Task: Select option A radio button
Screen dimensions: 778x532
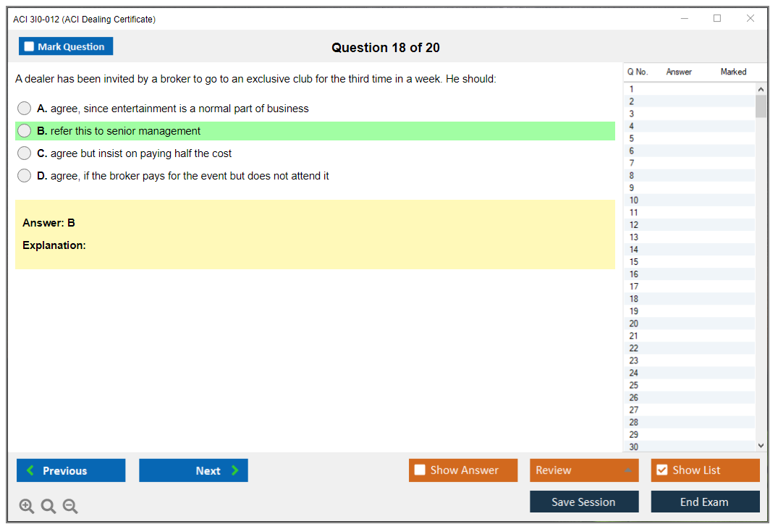Action: pos(25,109)
